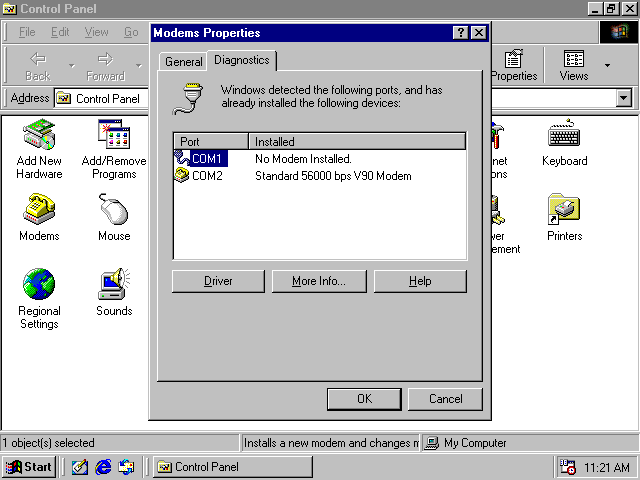
Task: Click the More Info... button
Action: pos(319,281)
